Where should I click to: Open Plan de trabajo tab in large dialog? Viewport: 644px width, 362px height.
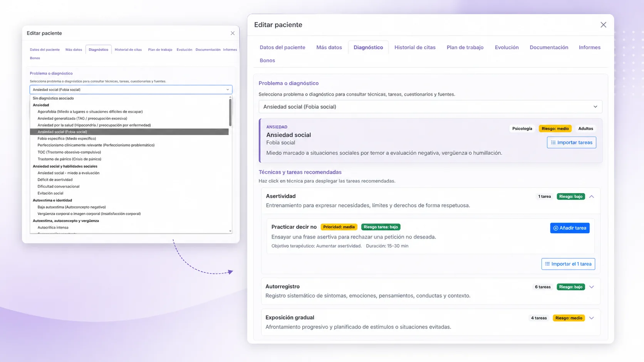pyautogui.click(x=465, y=47)
